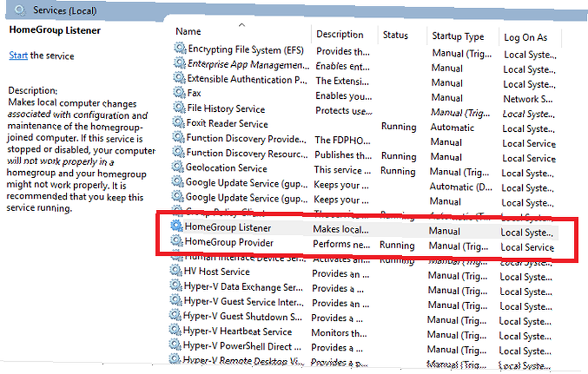Image resolution: width=588 pixels, height=374 pixels.
Task: Select the HomeGroup Listener service name
Action: 228,228
